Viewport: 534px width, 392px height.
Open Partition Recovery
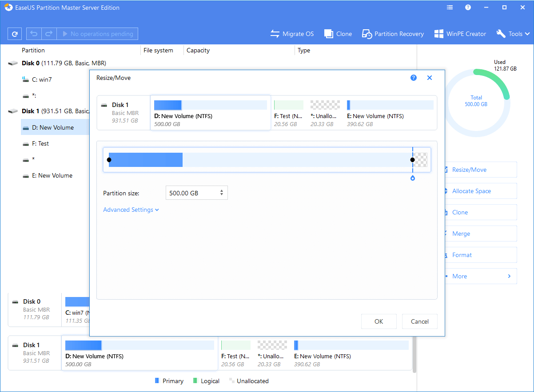(393, 34)
